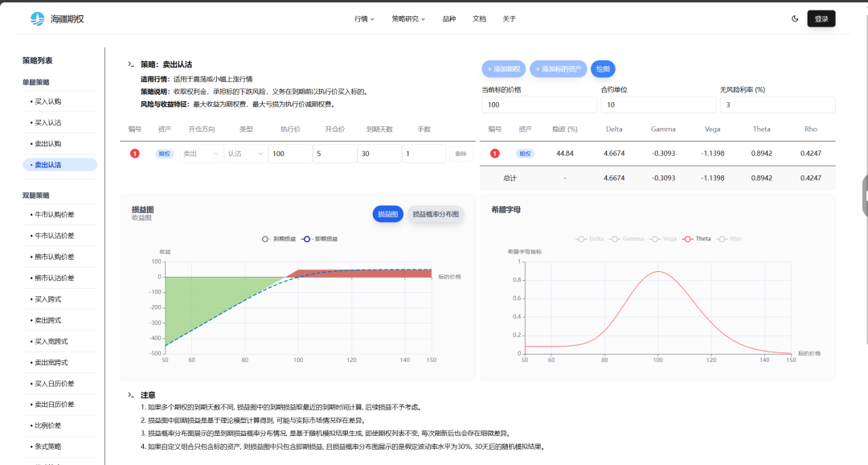868x465 pixels.
Task: Switch to the 损益概率分布图 tab
Action: click(436, 214)
